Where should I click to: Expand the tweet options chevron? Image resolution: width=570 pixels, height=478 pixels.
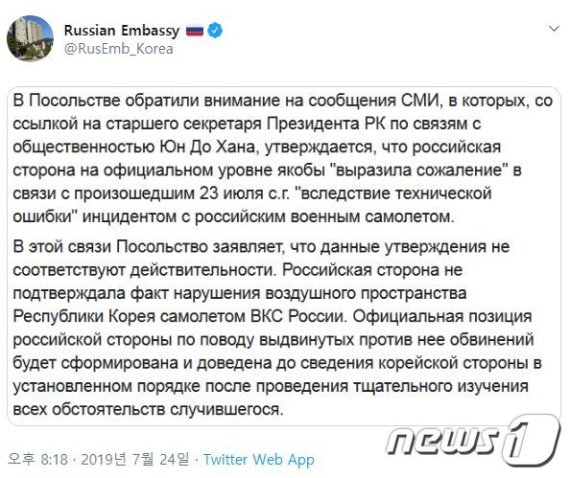[x=554, y=28]
